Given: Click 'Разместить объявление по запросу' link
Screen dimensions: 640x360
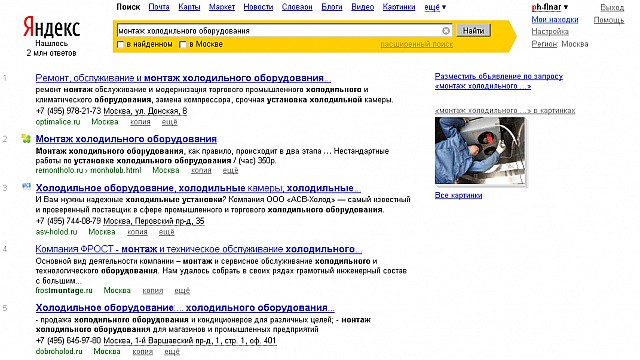Looking at the screenshot, I should (x=499, y=81).
